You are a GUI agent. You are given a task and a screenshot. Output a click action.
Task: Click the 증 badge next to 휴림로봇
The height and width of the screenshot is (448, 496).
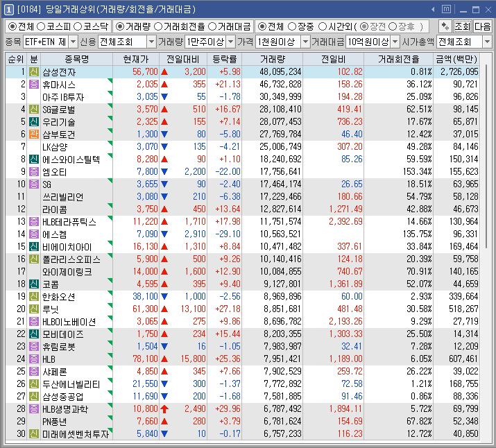click(x=34, y=347)
